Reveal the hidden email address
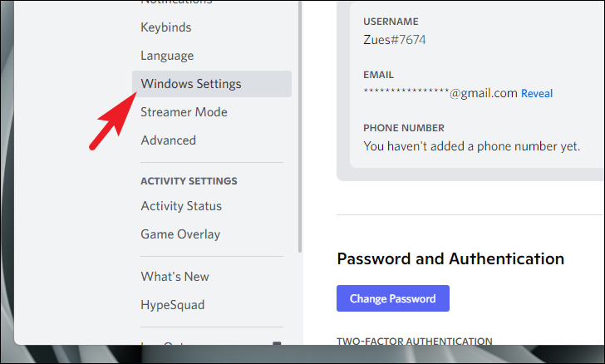605x364 pixels. point(537,93)
